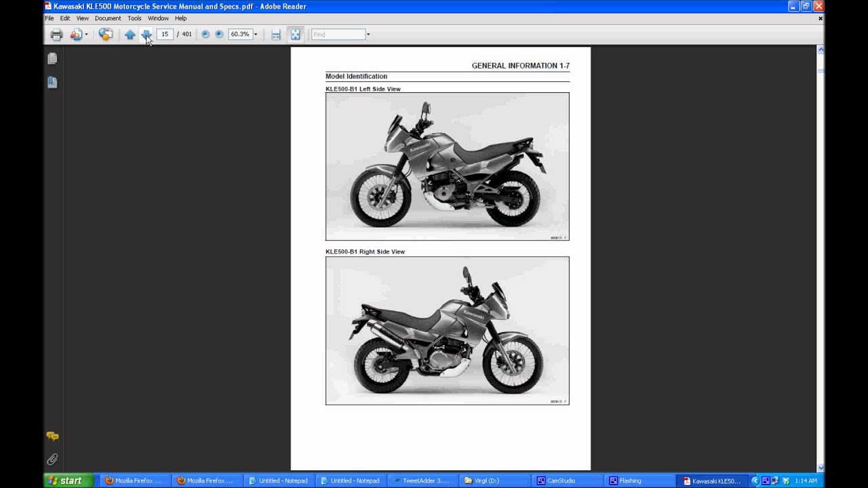Go to next page with down arrow

[x=146, y=35]
